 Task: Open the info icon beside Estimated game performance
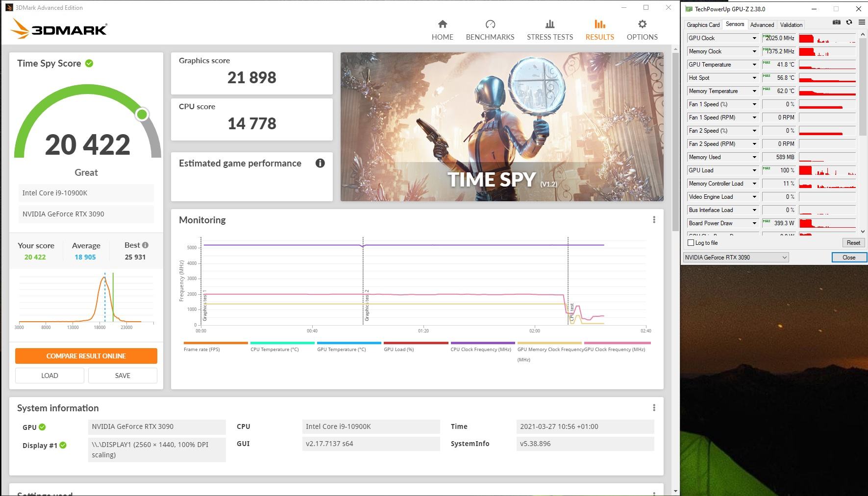coord(320,163)
